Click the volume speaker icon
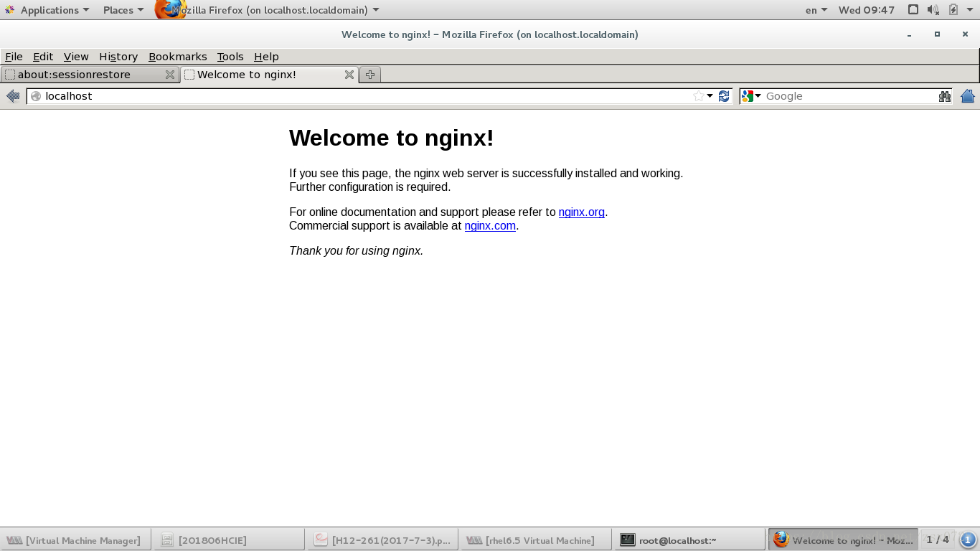This screenshot has height=551, width=980. click(933, 10)
